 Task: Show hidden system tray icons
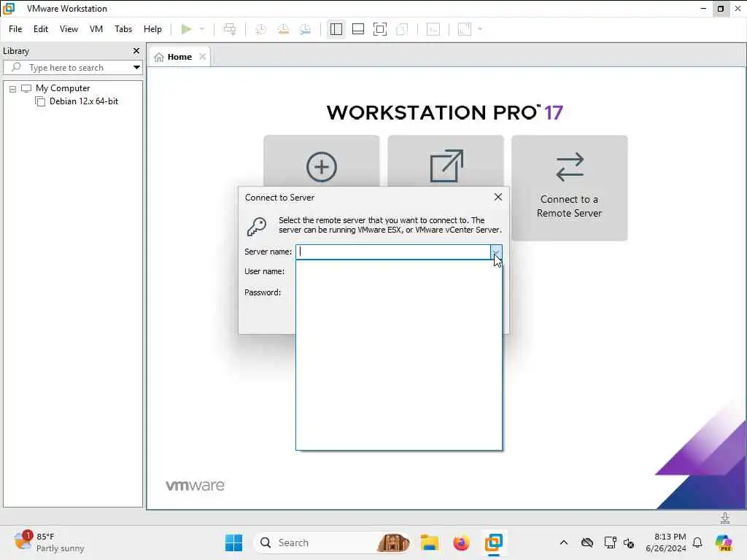tap(564, 542)
